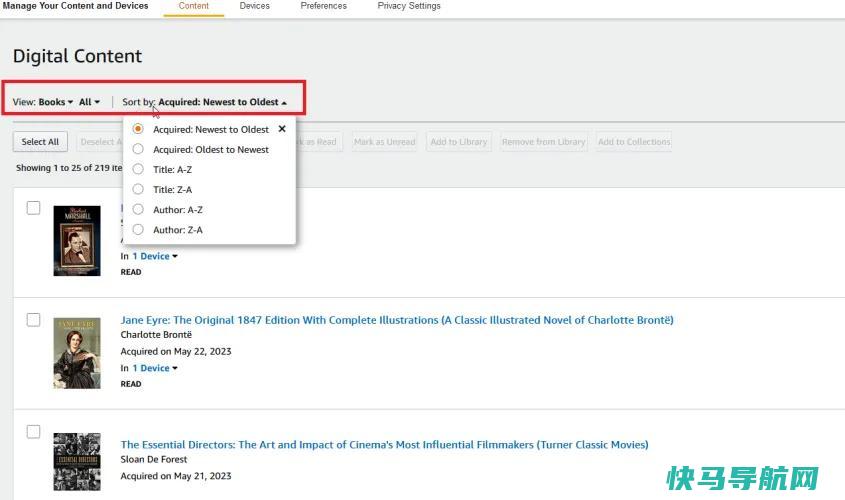Click Acquired on May 21, 2023 text
845x500 pixels.
click(176, 476)
